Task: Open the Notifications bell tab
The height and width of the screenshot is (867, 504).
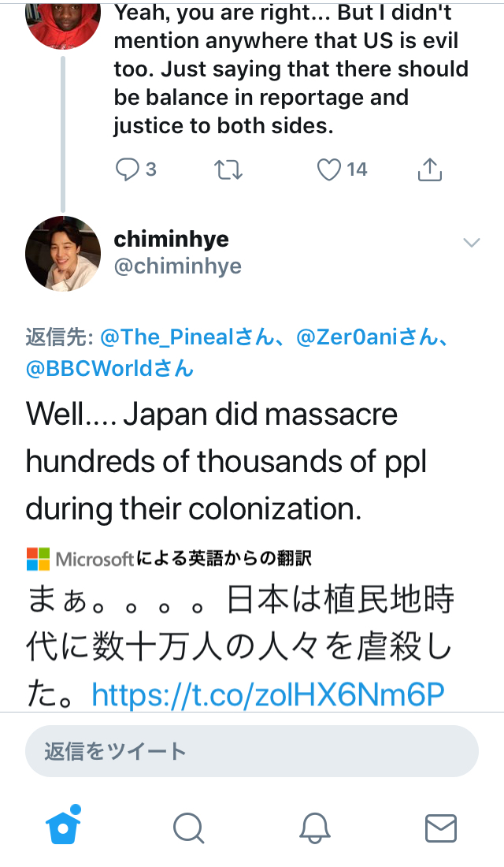Action: tap(314, 828)
